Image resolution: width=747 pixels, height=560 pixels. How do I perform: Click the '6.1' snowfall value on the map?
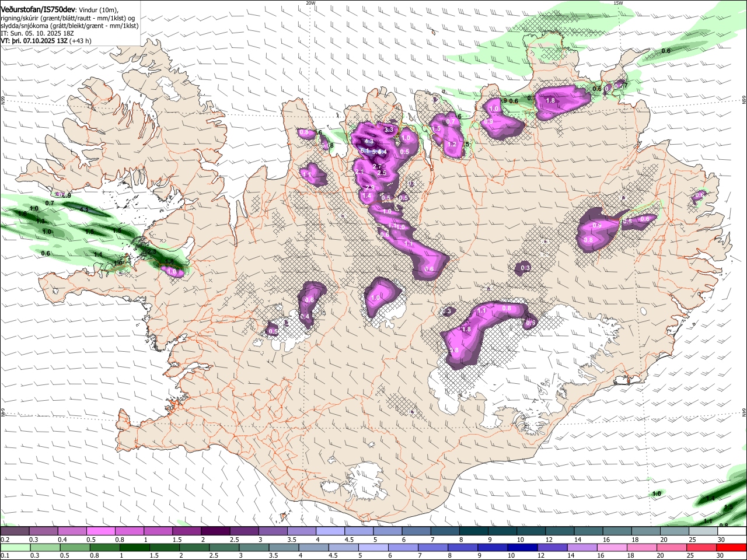(x=364, y=151)
